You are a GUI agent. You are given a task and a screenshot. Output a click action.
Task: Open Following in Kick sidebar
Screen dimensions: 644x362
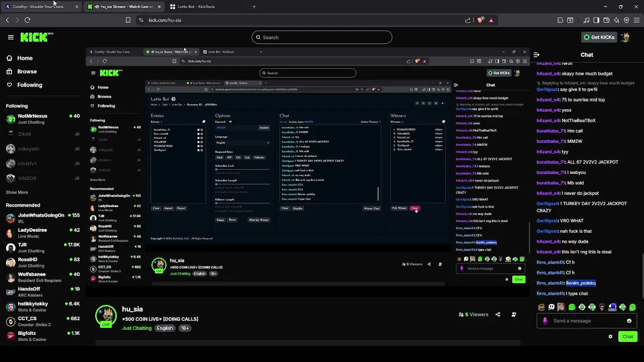[x=24, y=85]
